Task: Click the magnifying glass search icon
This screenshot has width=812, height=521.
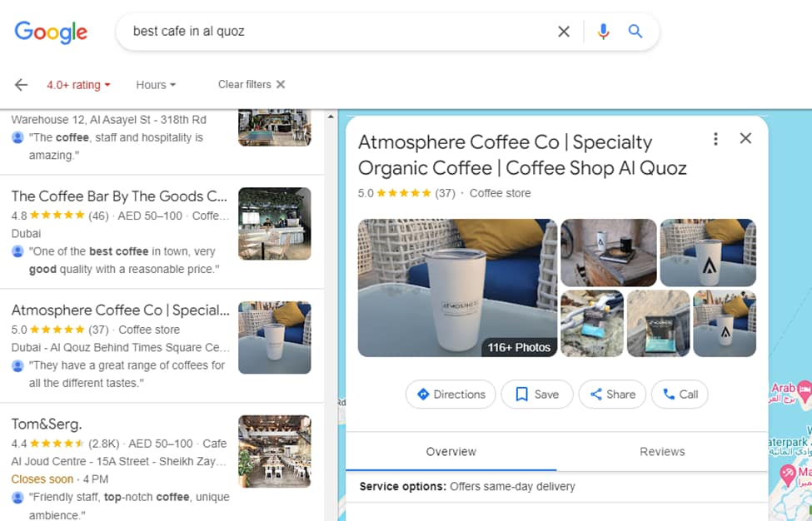Action: coord(635,31)
